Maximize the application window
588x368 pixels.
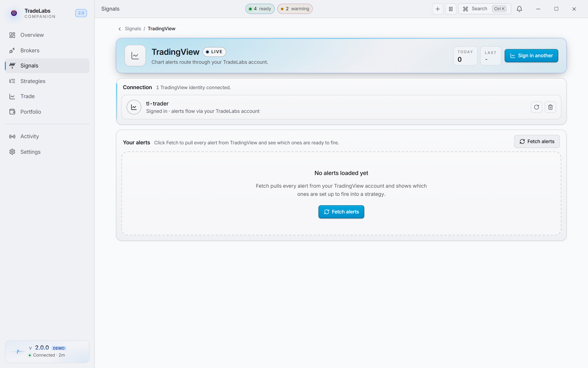pyautogui.click(x=556, y=9)
